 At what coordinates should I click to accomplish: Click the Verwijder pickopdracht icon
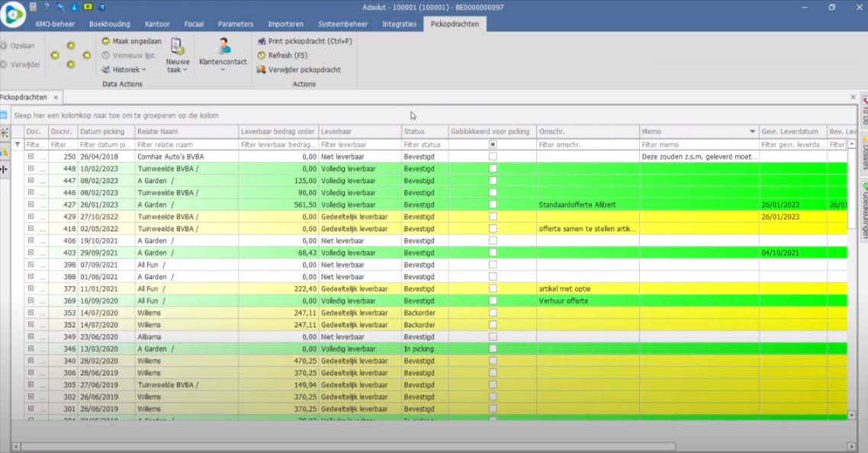point(262,69)
